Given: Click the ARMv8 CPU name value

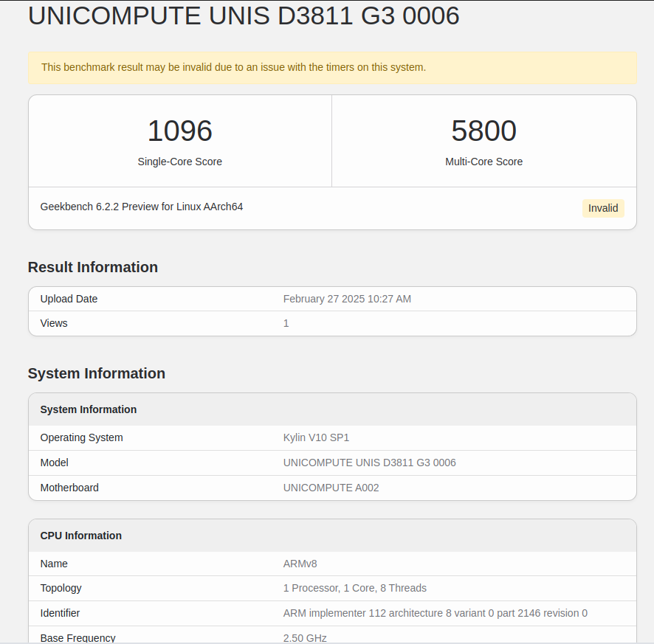Looking at the screenshot, I should pos(300,564).
